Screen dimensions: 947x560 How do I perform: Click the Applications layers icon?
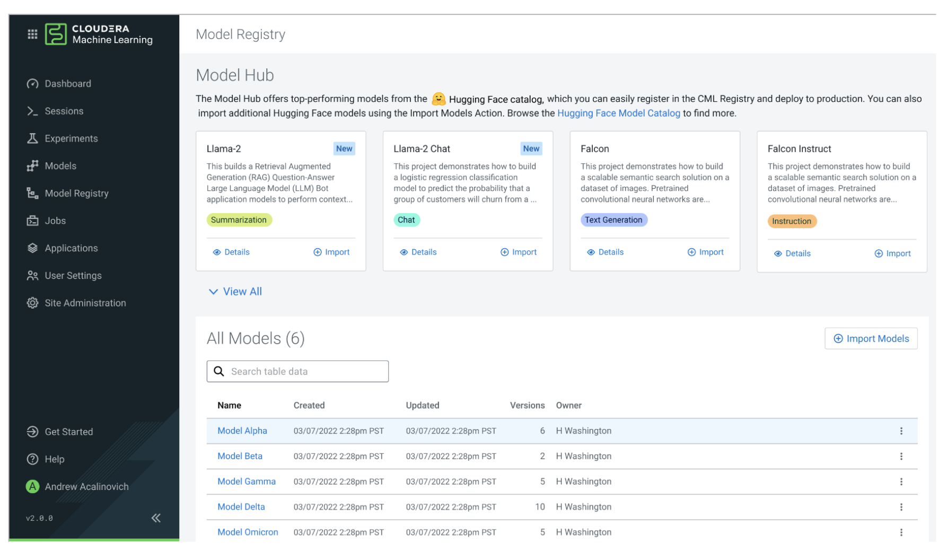coord(32,249)
